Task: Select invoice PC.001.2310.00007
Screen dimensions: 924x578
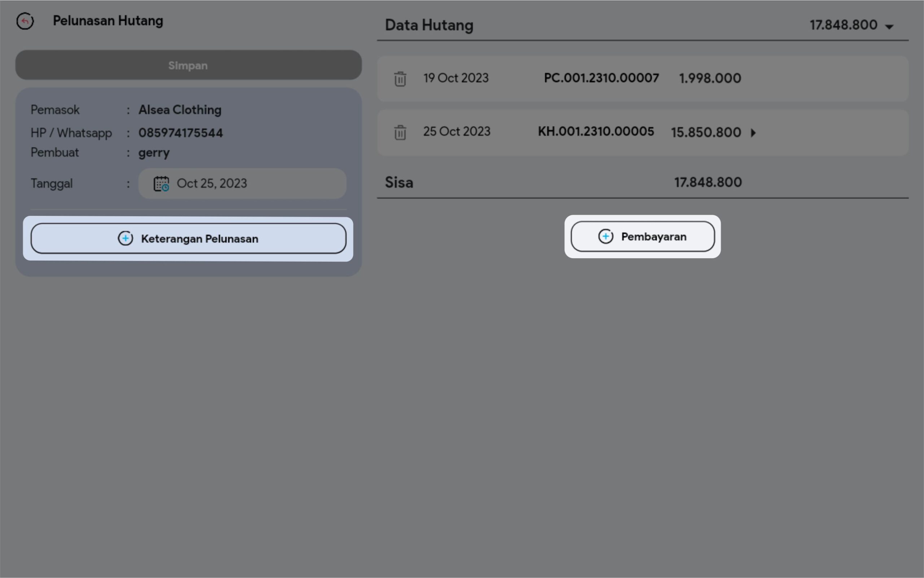Action: (x=601, y=78)
